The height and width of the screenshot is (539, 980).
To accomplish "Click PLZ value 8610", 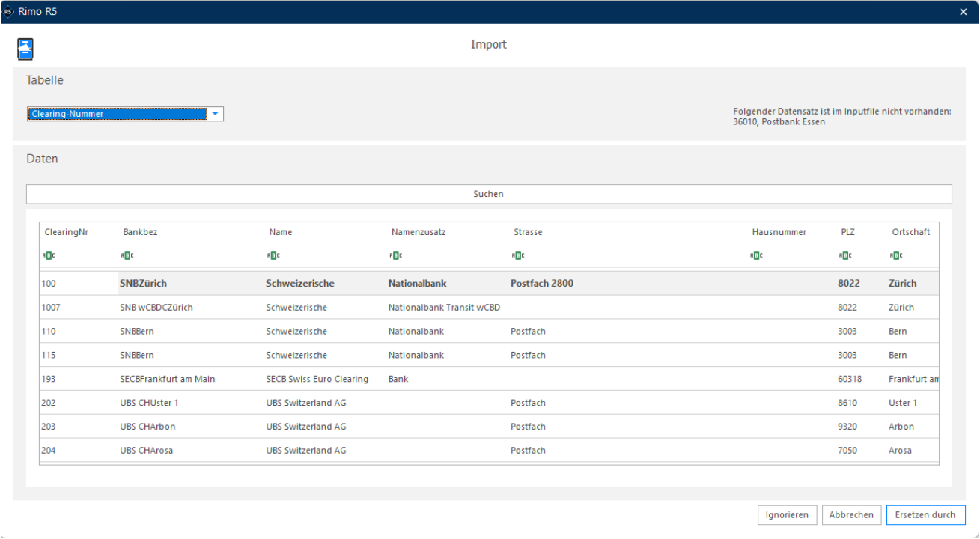I will coord(847,403).
